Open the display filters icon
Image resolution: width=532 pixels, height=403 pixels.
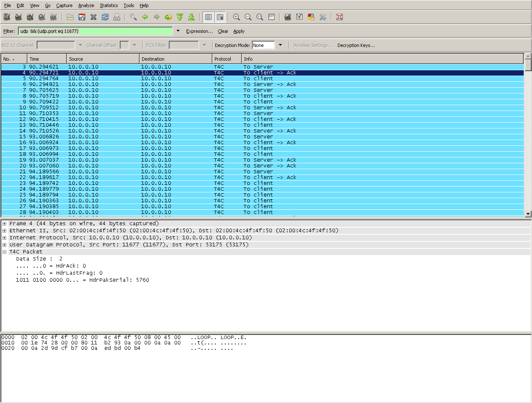point(299,17)
